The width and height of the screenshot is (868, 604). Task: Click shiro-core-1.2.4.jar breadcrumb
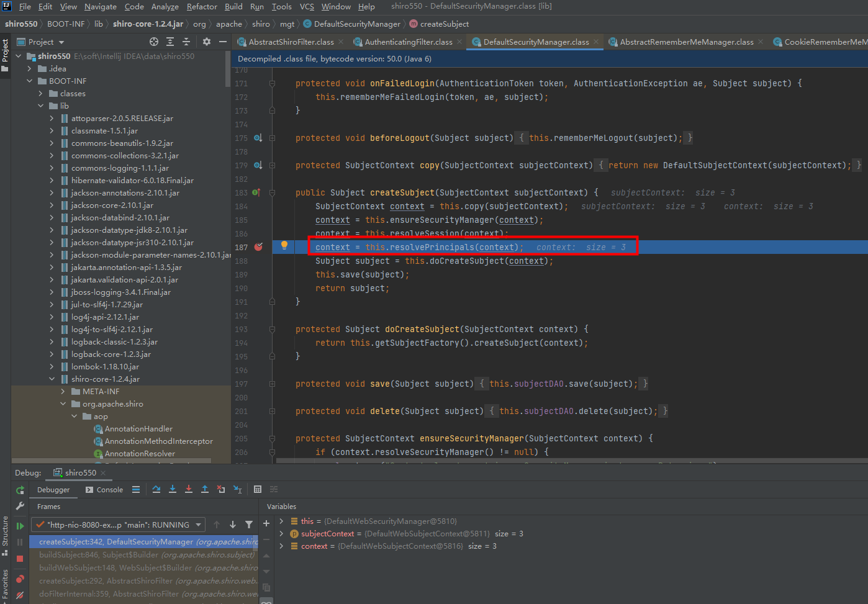pos(148,24)
